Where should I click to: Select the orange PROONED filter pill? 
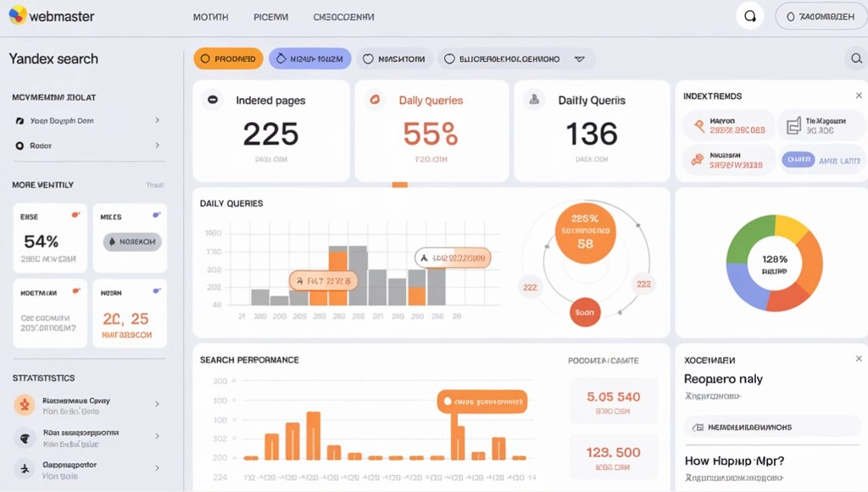tap(228, 58)
